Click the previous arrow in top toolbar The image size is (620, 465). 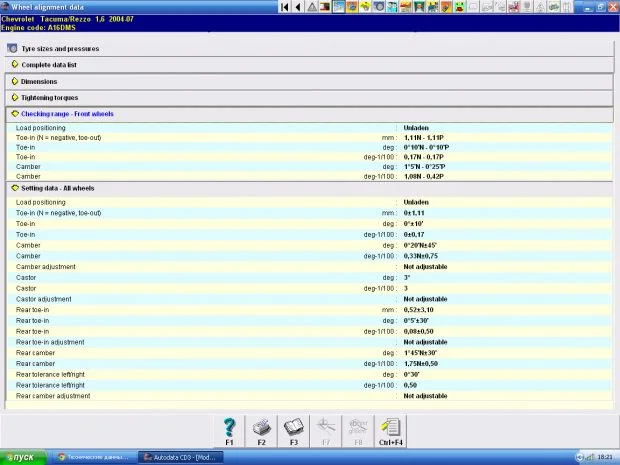click(298, 7)
